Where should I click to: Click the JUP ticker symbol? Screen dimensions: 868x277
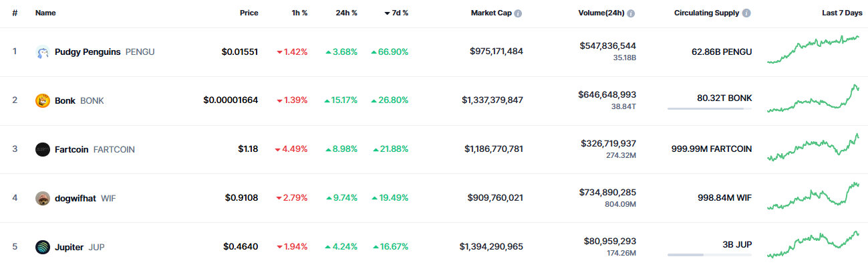point(97,247)
